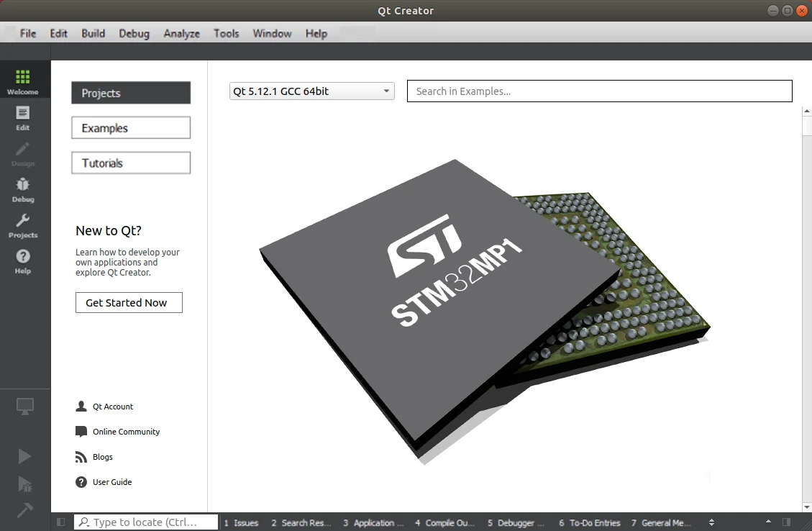812x531 pixels.
Task: Show the Issues output pane
Action: click(241, 523)
